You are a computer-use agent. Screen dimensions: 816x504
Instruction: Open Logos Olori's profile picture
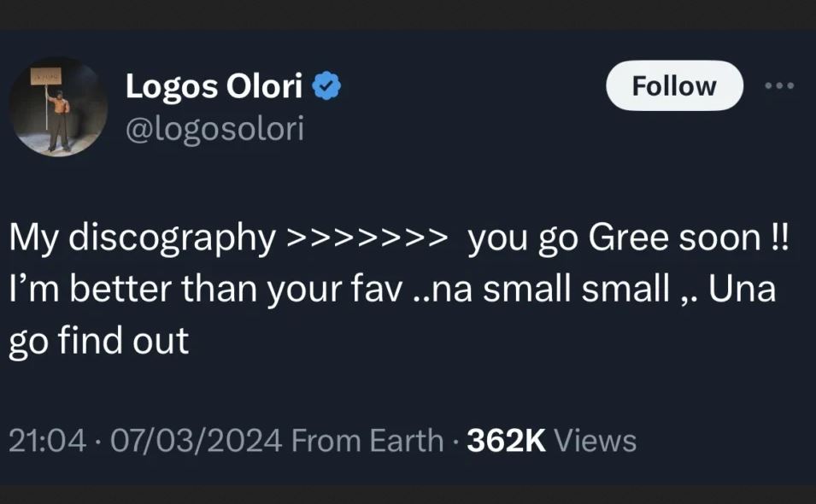point(58,107)
